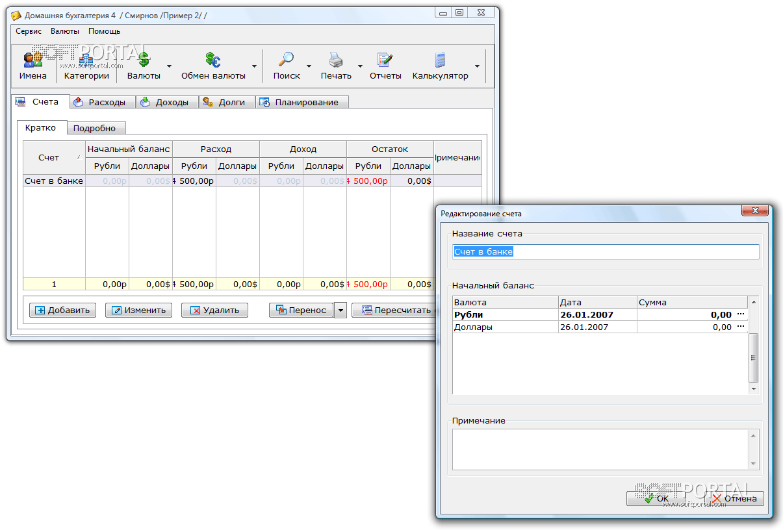Open the Валюты toolbar icon
This screenshot has height=532, width=783.
144,66
